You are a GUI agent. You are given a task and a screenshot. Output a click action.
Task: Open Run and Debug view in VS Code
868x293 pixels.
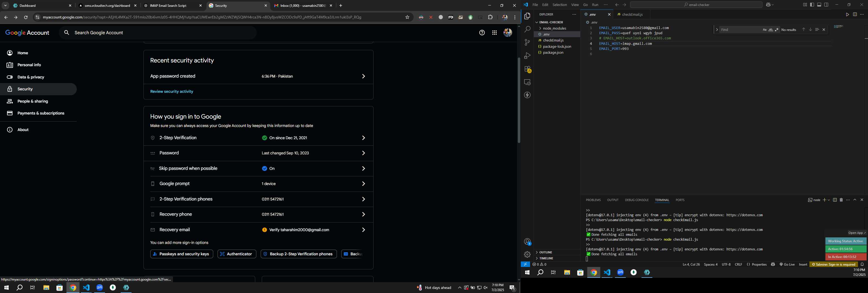point(527,56)
